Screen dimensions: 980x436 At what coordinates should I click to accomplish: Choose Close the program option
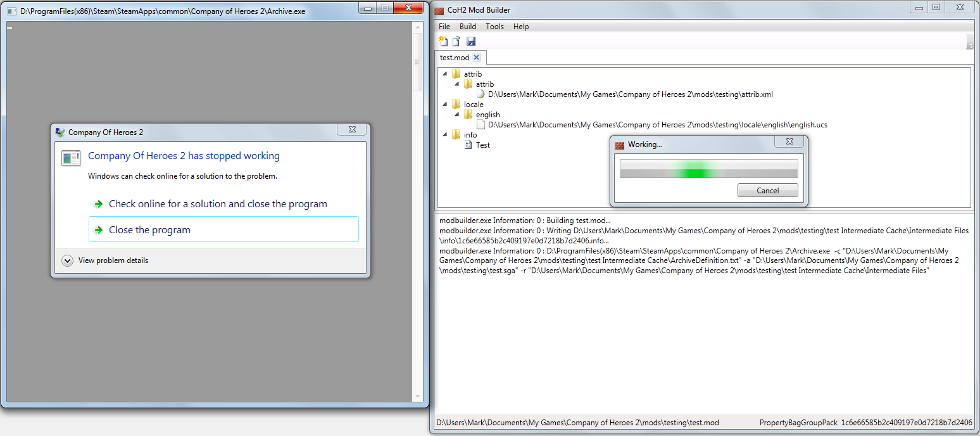(223, 229)
